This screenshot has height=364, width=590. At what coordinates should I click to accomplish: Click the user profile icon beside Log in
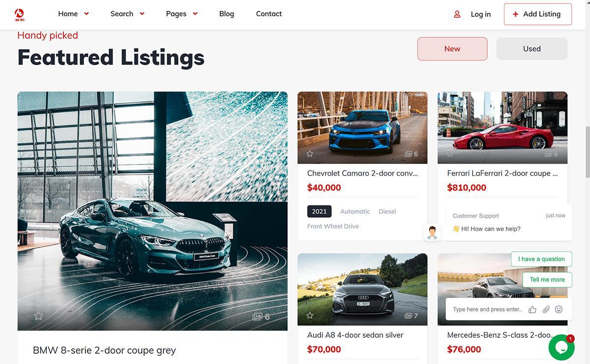pos(457,14)
